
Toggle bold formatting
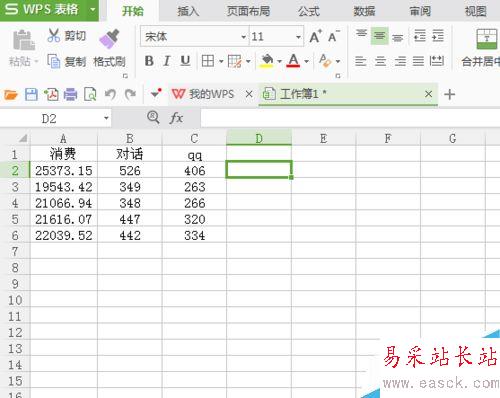[x=149, y=61]
